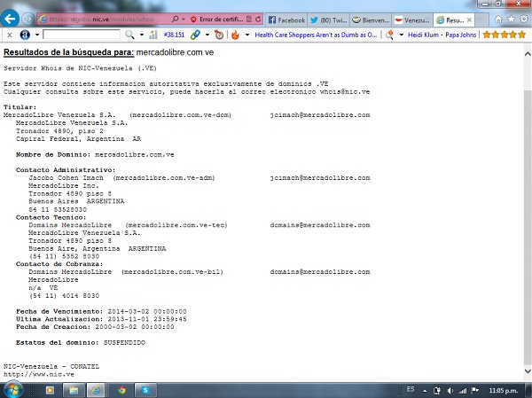
Task: Open the media player taskbar icon
Action: 50,391
